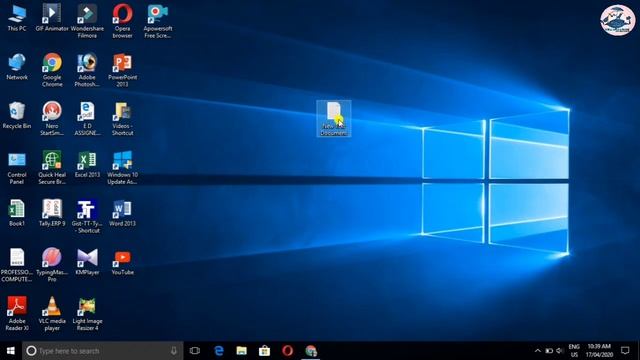This screenshot has height=360, width=640.
Task: Open the Action Center notifications
Action: coord(625,351)
